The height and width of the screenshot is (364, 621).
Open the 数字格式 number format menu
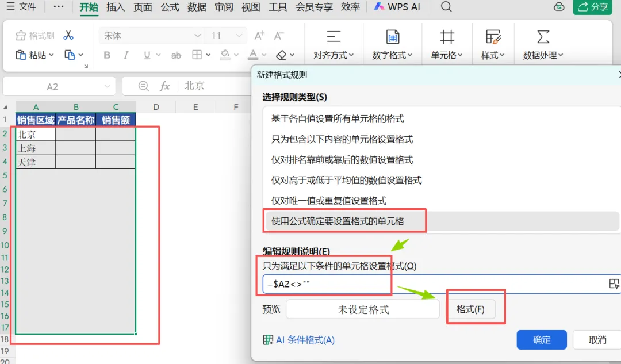[393, 45]
